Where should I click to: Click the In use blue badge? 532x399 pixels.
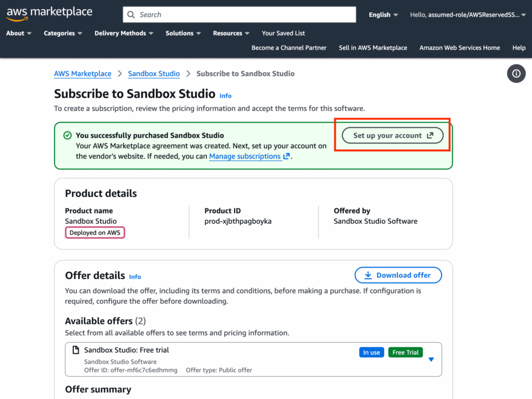pyautogui.click(x=371, y=352)
